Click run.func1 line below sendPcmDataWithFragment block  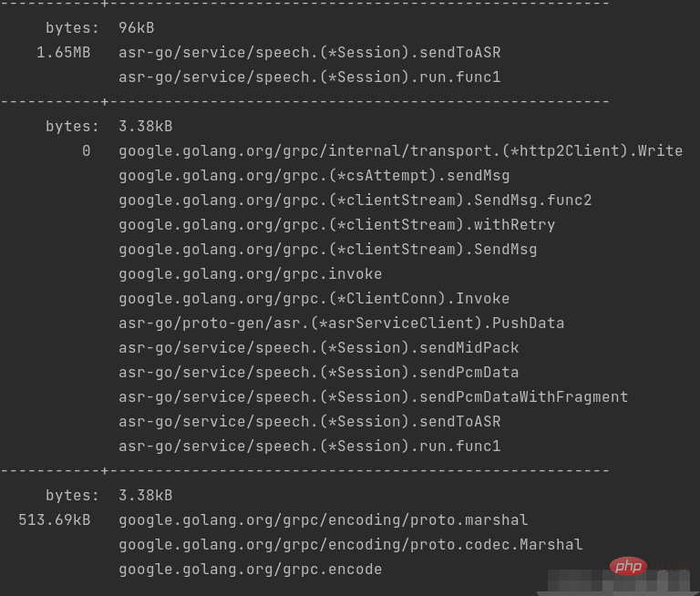pyautogui.click(x=309, y=447)
